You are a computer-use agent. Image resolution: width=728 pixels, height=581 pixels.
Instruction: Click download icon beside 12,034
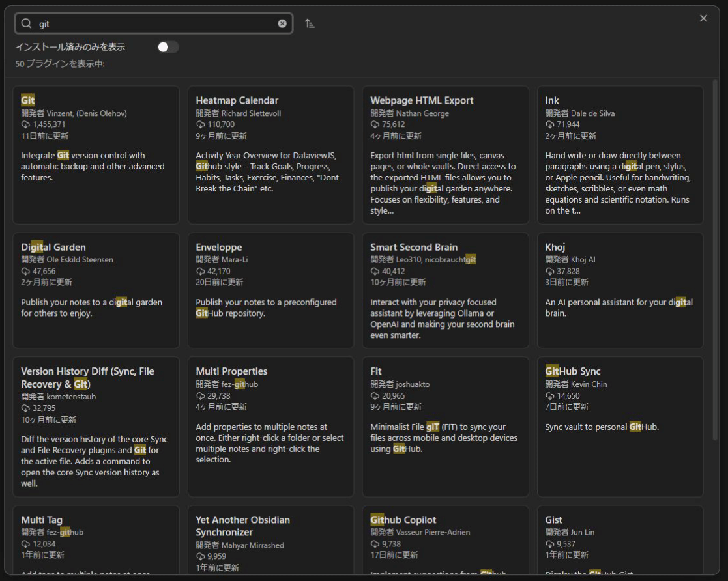point(25,544)
